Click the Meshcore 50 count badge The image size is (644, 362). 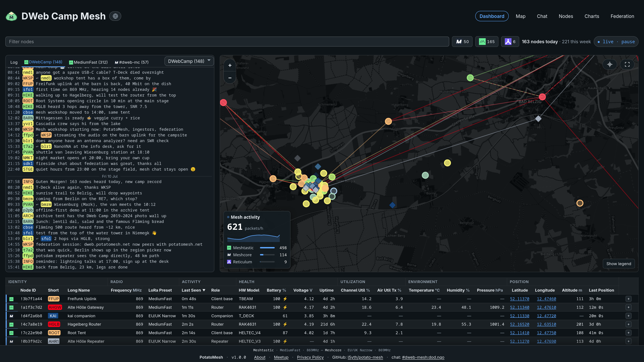click(x=462, y=41)
